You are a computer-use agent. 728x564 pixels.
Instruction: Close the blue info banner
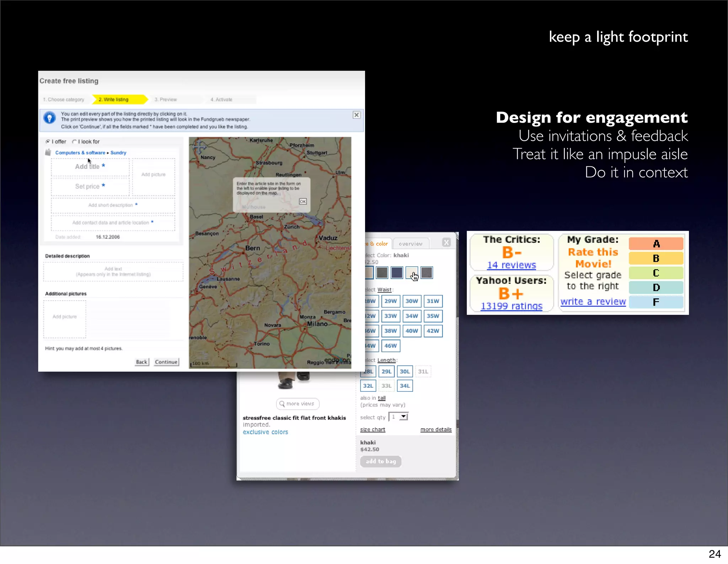[356, 115]
